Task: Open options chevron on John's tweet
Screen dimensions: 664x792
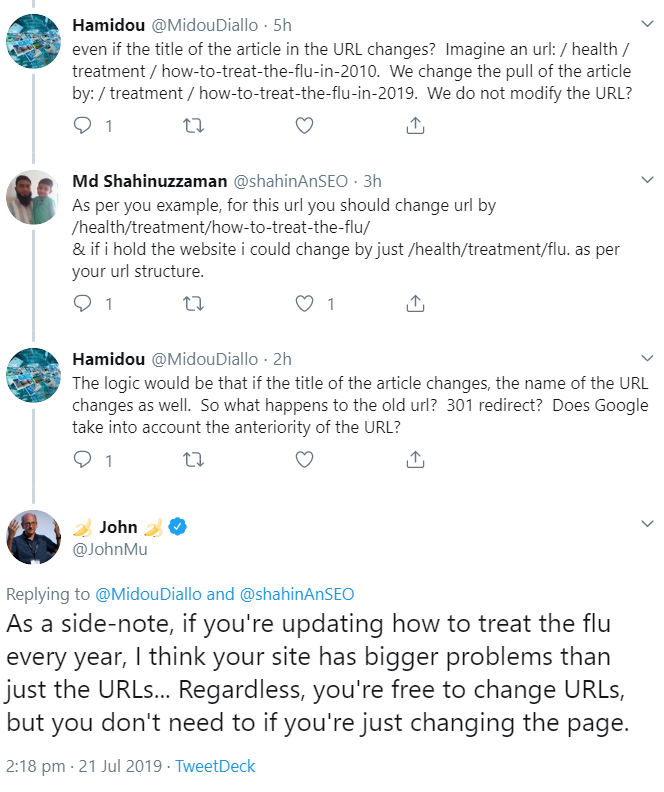Action: coord(646,526)
